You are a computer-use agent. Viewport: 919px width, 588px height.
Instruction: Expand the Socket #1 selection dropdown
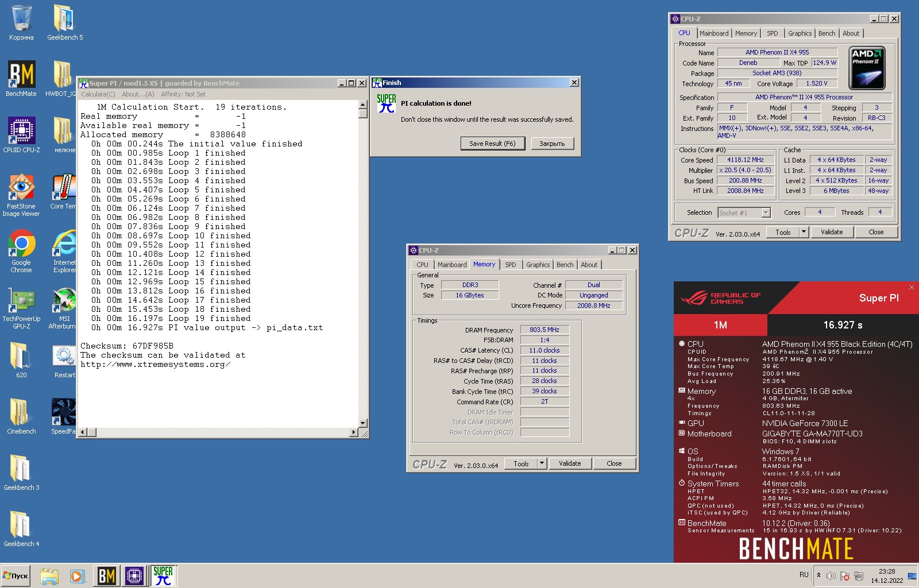point(766,213)
